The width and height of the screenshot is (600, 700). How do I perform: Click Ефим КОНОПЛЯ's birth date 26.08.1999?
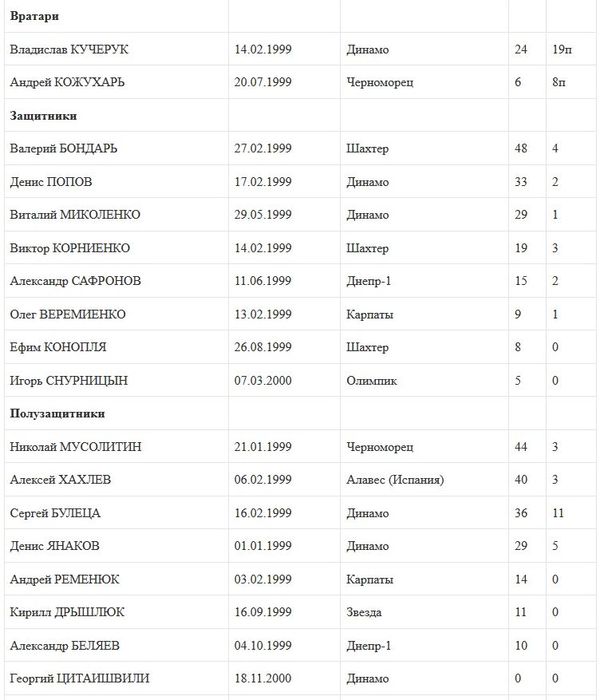[x=262, y=347]
